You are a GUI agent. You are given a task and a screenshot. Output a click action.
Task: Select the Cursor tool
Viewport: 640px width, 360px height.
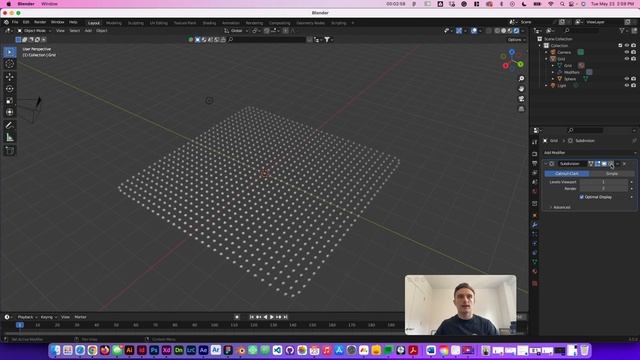(x=10, y=64)
